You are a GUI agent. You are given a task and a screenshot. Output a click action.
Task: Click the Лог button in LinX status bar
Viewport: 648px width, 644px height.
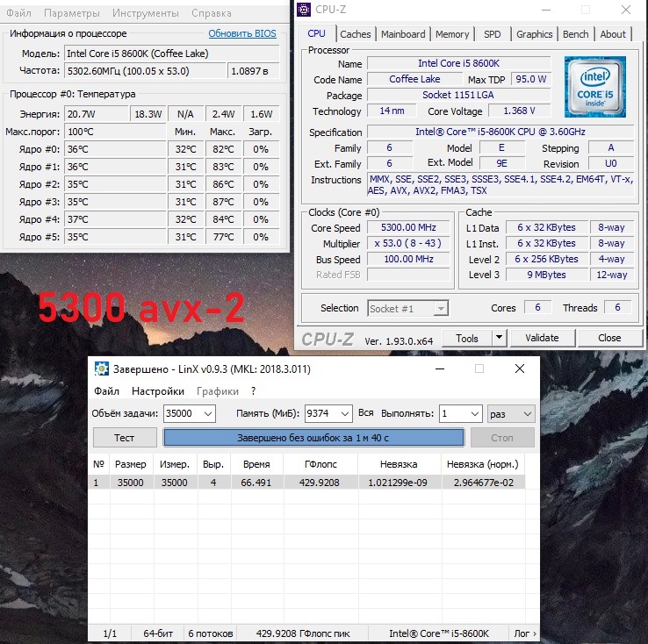(x=524, y=633)
